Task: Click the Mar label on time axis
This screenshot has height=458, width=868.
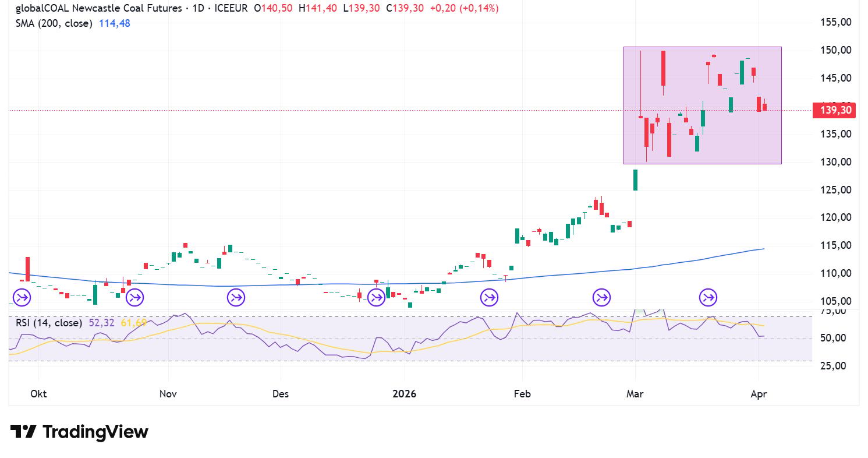Action: [635, 394]
